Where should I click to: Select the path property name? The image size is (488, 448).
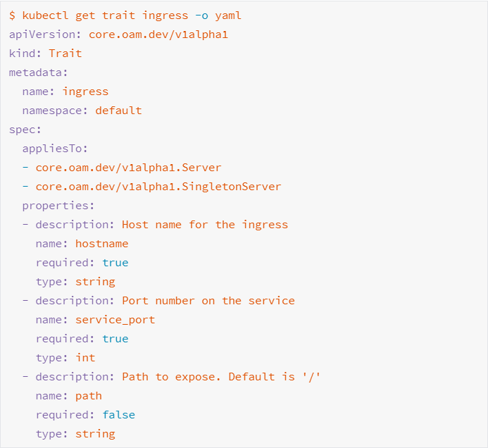click(x=89, y=396)
